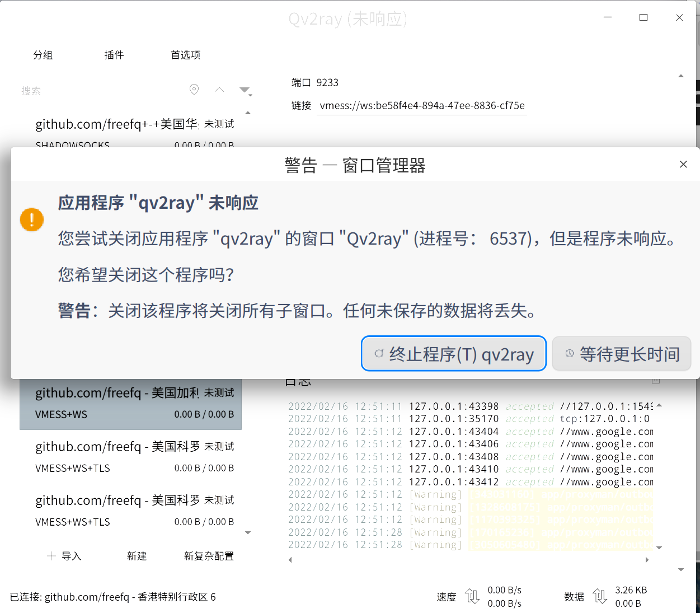Close the Qv2ray main window
Screen dimensions: 700x613
679,17
